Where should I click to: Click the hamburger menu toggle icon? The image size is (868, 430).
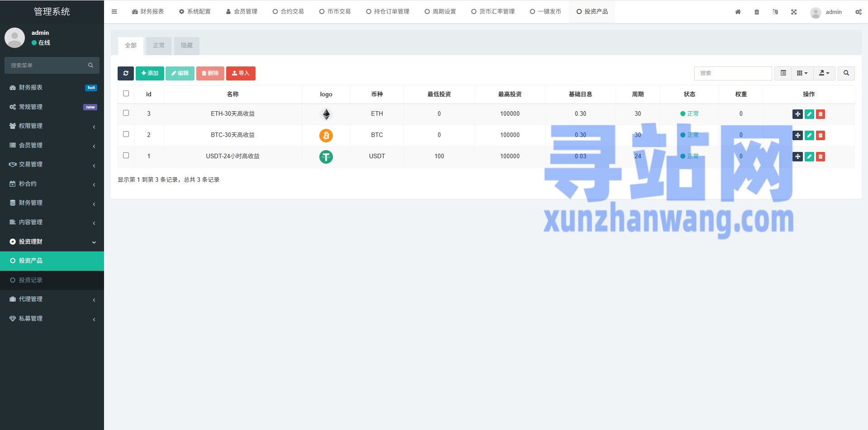(x=114, y=12)
